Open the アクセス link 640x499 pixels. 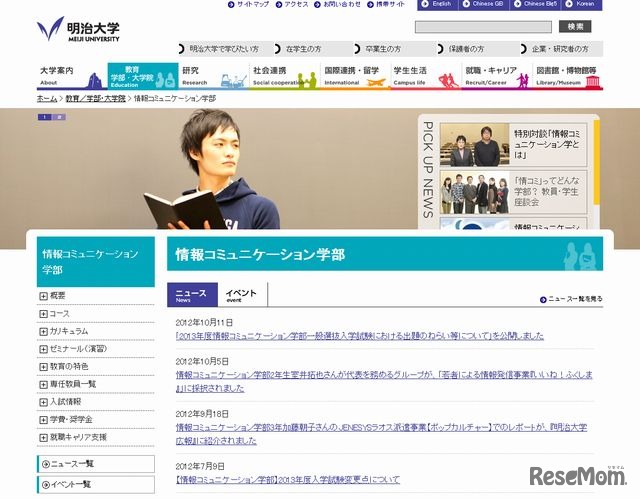click(x=292, y=4)
